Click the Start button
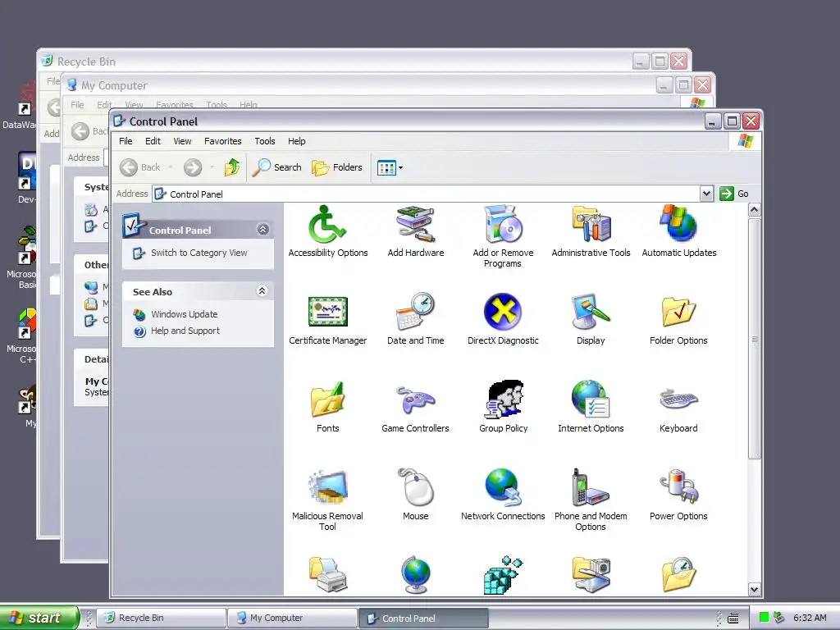The height and width of the screenshot is (630, 840). tap(39, 618)
